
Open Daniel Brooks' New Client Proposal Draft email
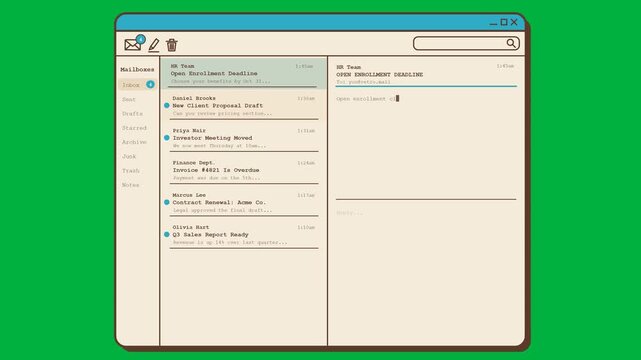coord(244,105)
